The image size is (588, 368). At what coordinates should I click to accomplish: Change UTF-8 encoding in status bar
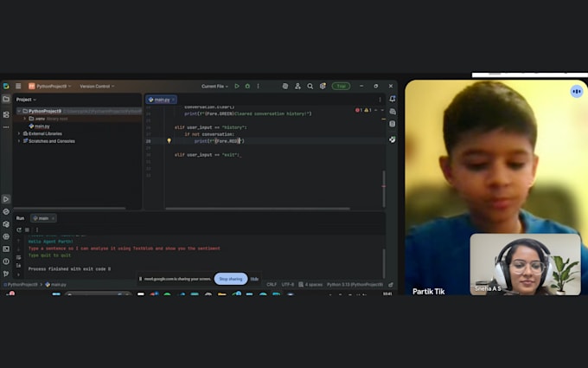tap(288, 285)
